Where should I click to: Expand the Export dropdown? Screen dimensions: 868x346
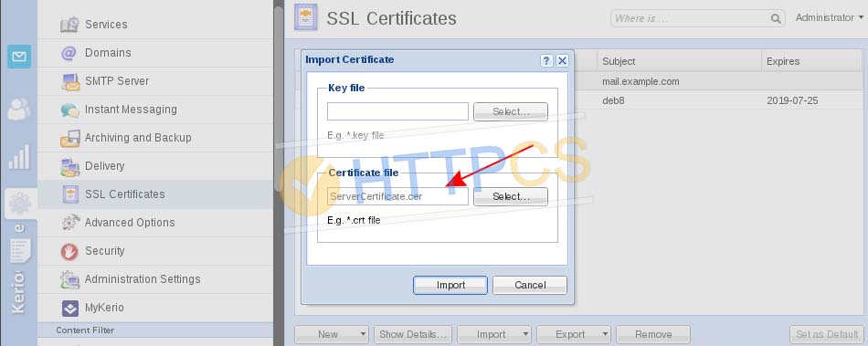pos(605,334)
